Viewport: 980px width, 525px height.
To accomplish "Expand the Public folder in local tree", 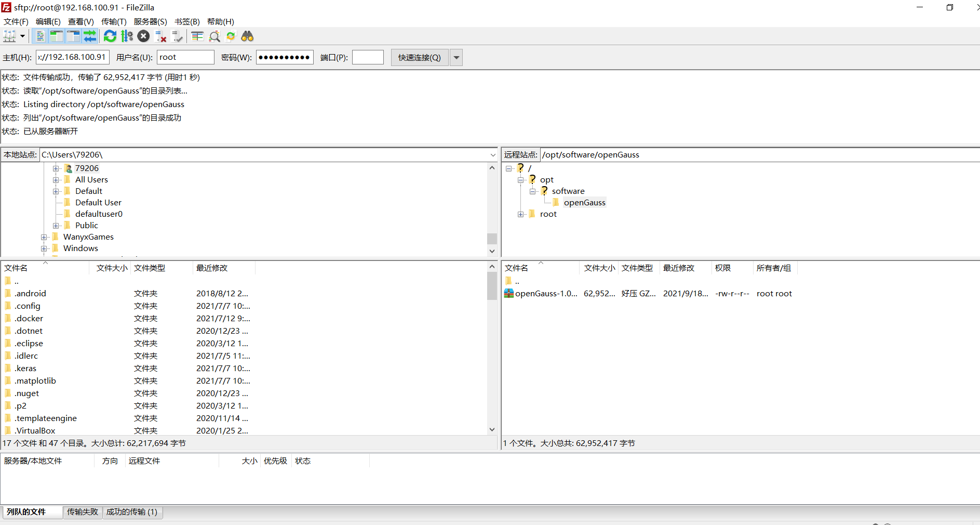I will pos(56,226).
